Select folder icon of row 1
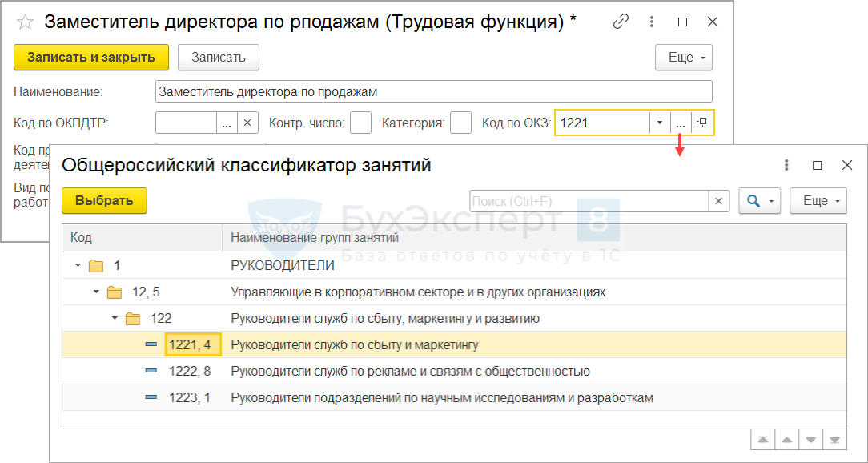The image size is (868, 463). pyautogui.click(x=96, y=266)
